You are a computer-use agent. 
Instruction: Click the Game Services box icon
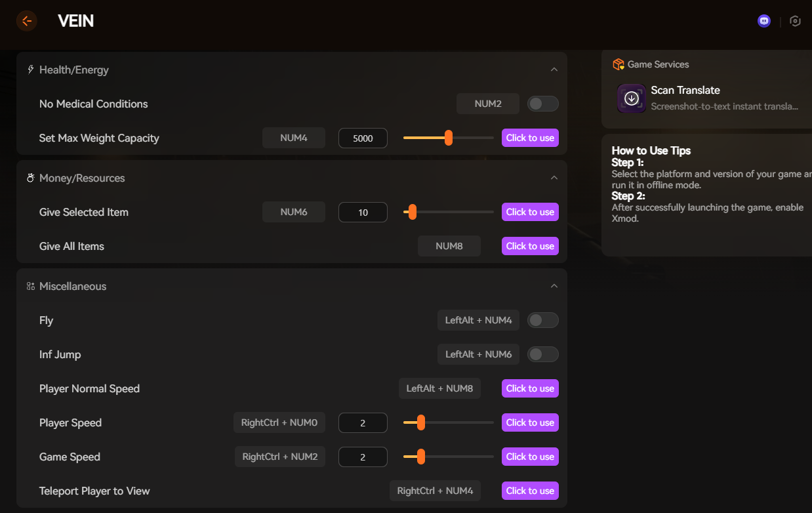pyautogui.click(x=618, y=64)
